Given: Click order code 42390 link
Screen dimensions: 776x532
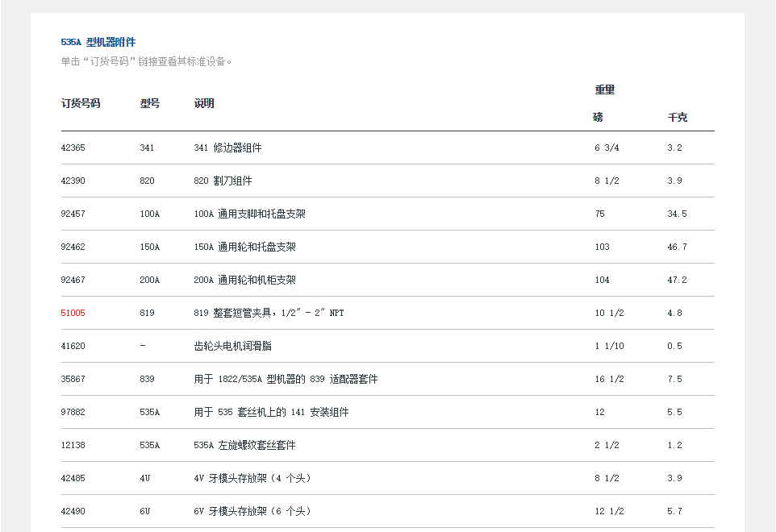Looking at the screenshot, I should coord(73,181).
